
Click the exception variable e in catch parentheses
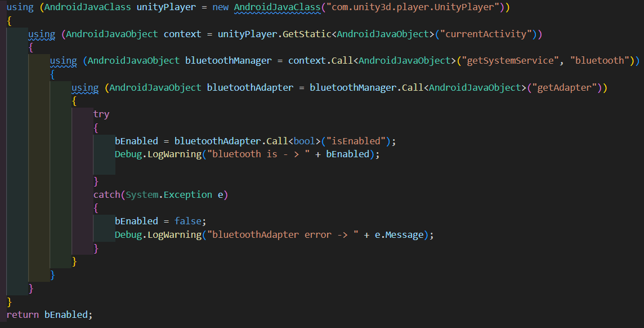[x=221, y=194]
